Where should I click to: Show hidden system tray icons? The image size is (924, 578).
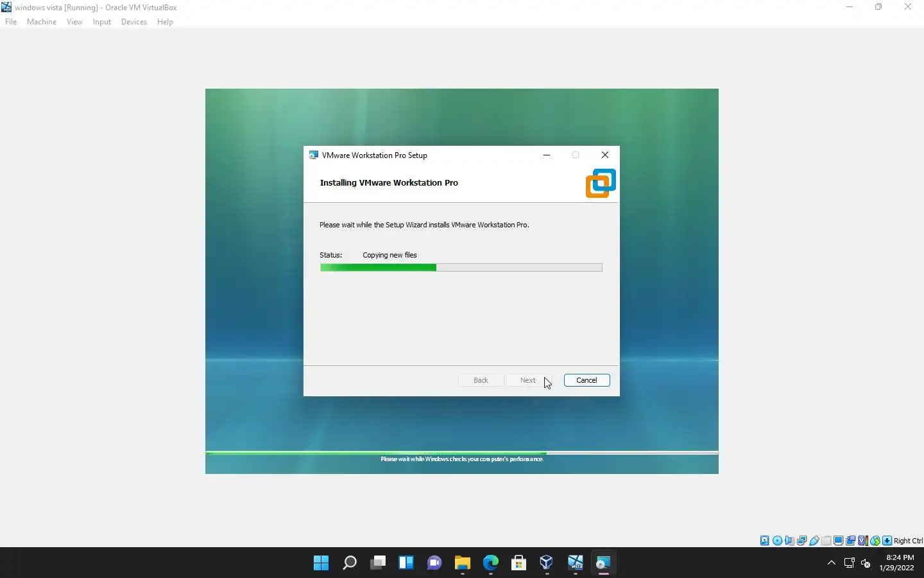832,563
